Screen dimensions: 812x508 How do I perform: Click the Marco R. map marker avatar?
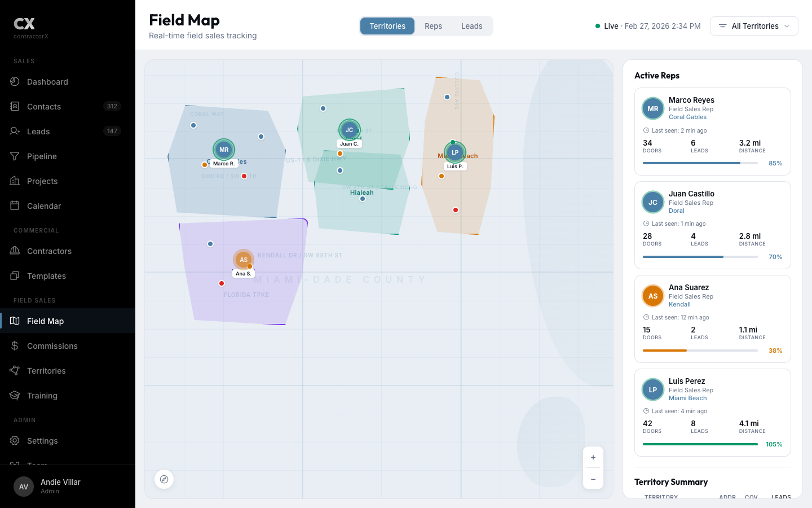pos(224,150)
